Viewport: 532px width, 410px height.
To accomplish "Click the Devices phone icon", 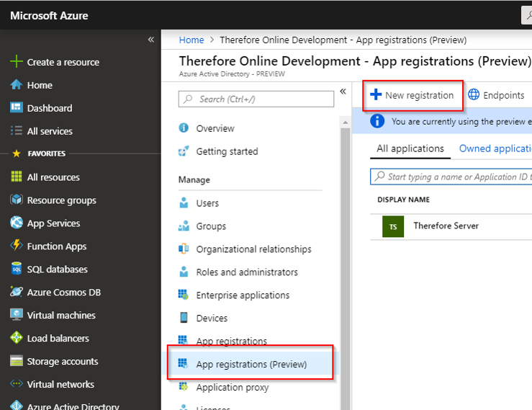I will [184, 318].
